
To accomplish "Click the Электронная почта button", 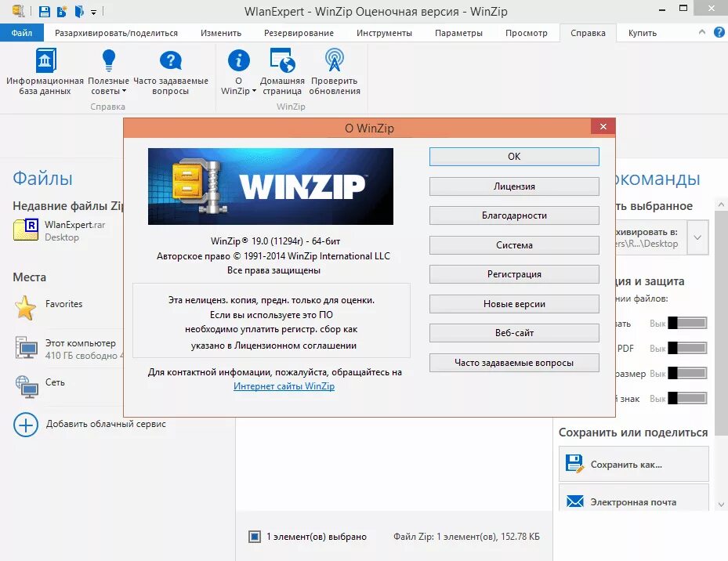I will click(x=634, y=499).
